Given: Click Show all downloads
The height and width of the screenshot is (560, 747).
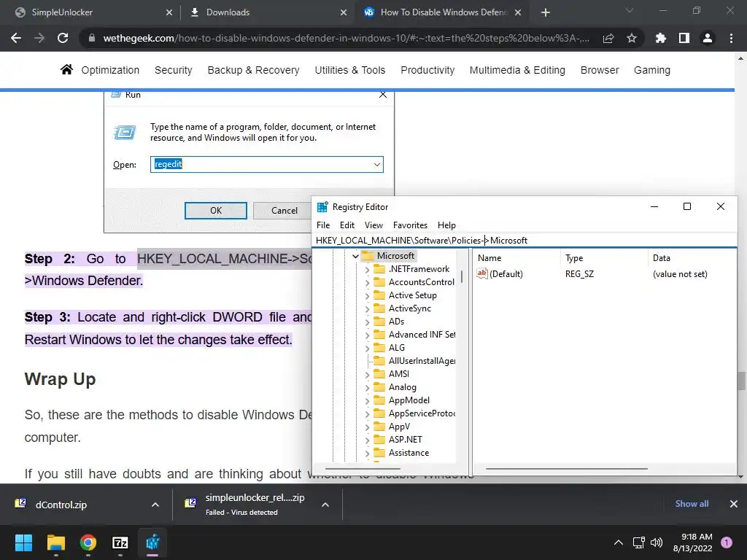Looking at the screenshot, I should [x=692, y=504].
